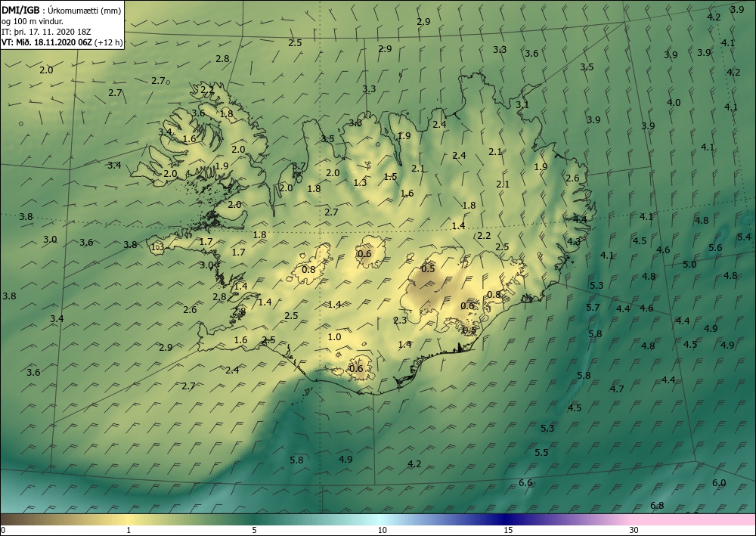
Task: Select the 'VT: Mið. 18.11.2020 06Z' valid time
Action: 47,42
